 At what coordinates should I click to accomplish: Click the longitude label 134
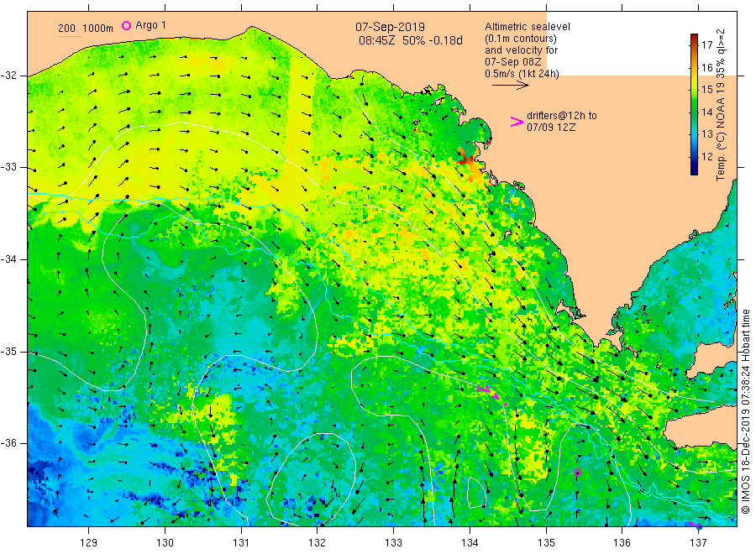470,543
